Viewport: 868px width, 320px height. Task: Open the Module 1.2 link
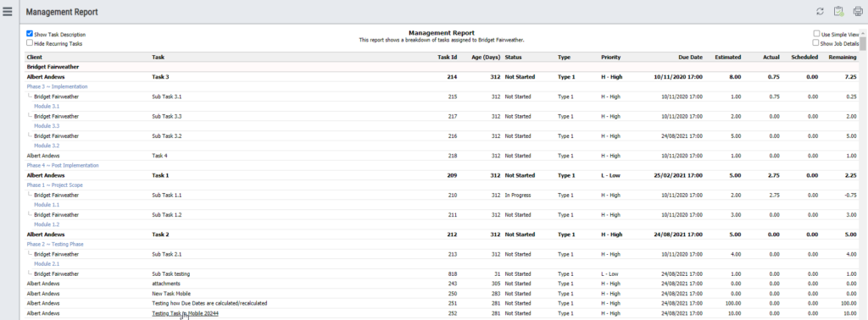pyautogui.click(x=47, y=224)
